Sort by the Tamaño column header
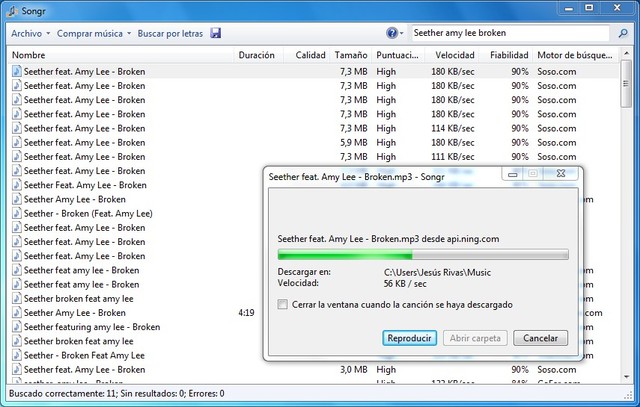 351,55
